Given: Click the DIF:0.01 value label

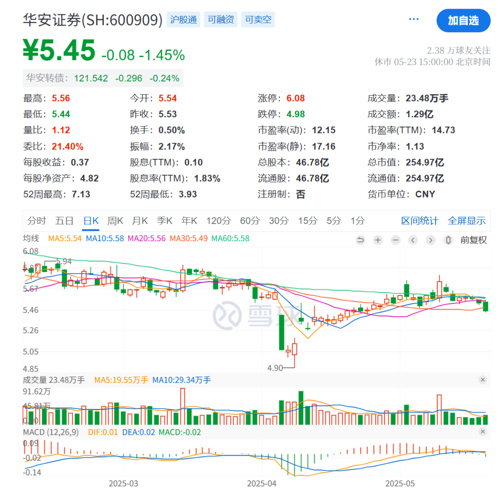Looking at the screenshot, I should [x=103, y=432].
